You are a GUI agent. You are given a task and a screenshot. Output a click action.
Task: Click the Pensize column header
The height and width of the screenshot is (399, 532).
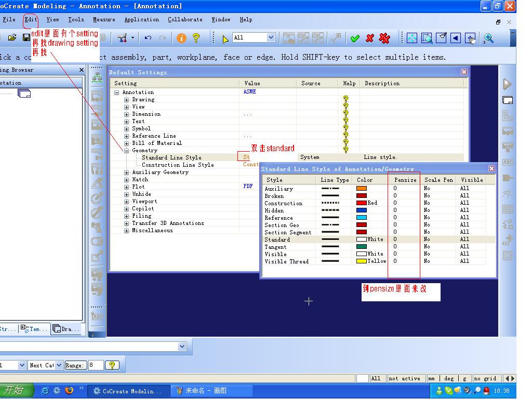pyautogui.click(x=405, y=180)
